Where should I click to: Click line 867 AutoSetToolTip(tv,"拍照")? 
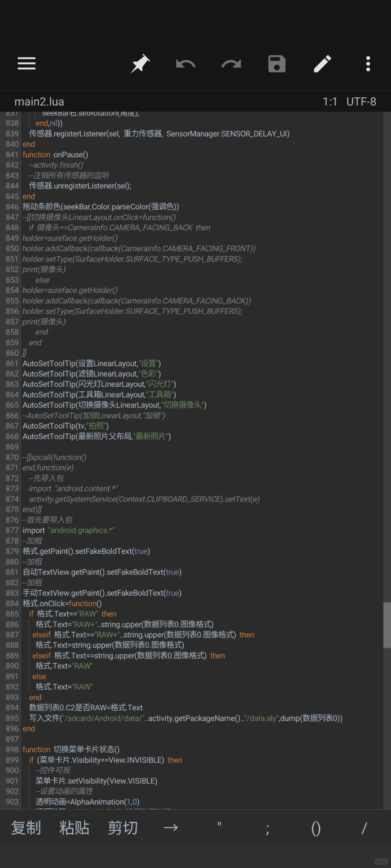[66, 426]
